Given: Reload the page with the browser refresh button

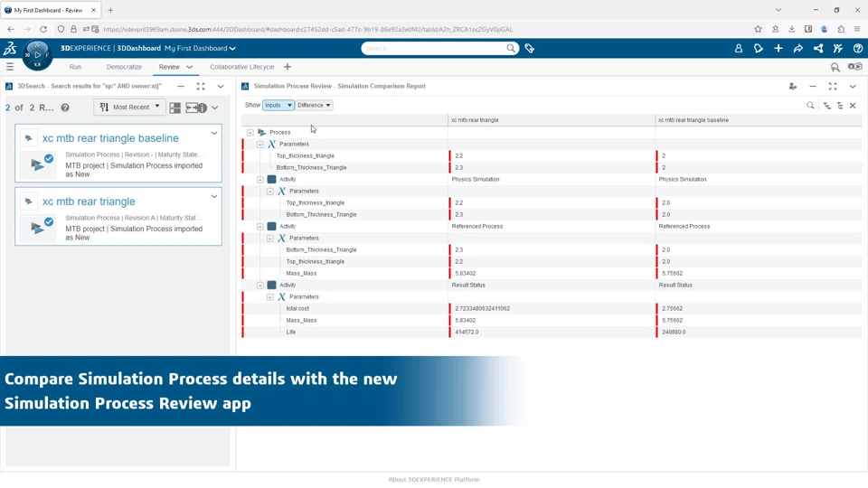Looking at the screenshot, I should point(43,29).
